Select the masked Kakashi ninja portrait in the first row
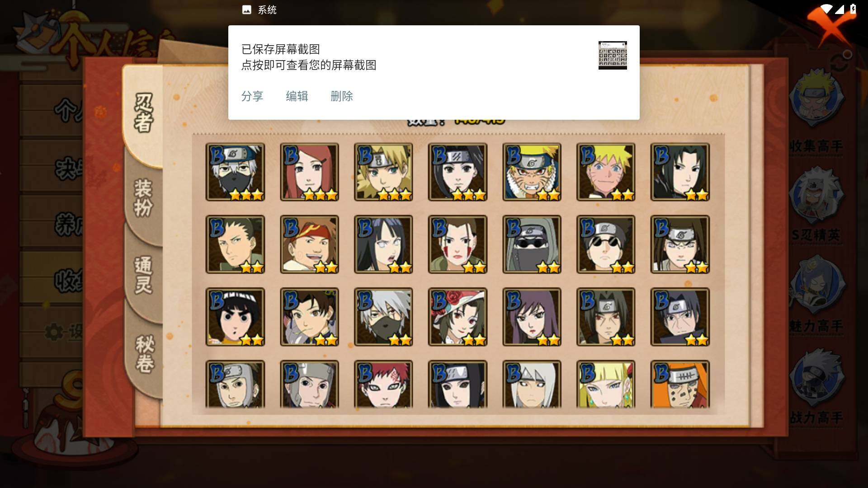 click(x=235, y=172)
